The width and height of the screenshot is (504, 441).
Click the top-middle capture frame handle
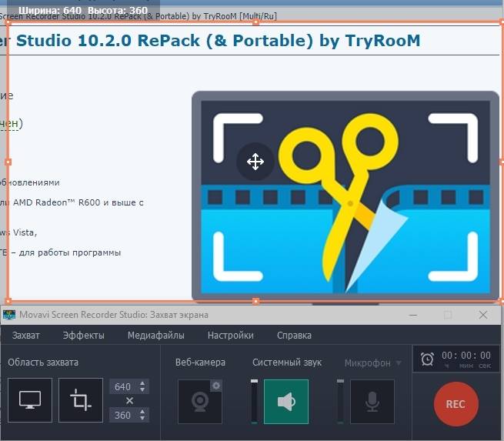256,22
